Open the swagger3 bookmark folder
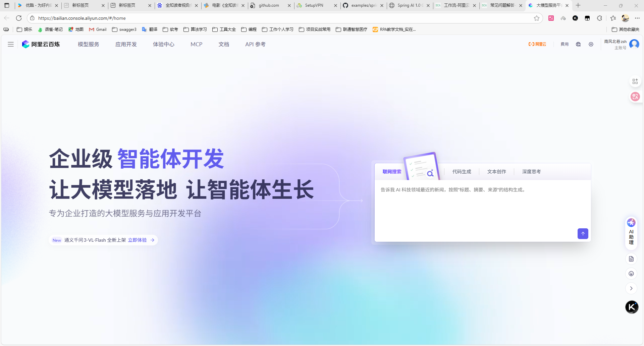 click(124, 30)
